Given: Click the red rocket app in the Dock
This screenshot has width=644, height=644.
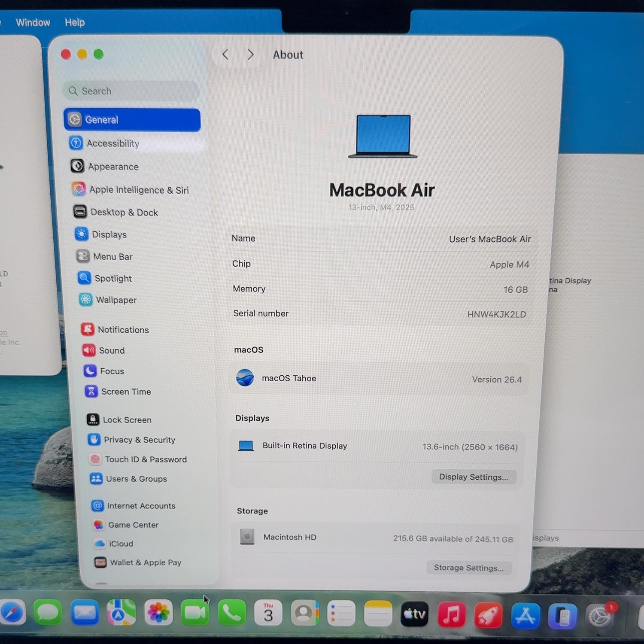Looking at the screenshot, I should (x=489, y=616).
